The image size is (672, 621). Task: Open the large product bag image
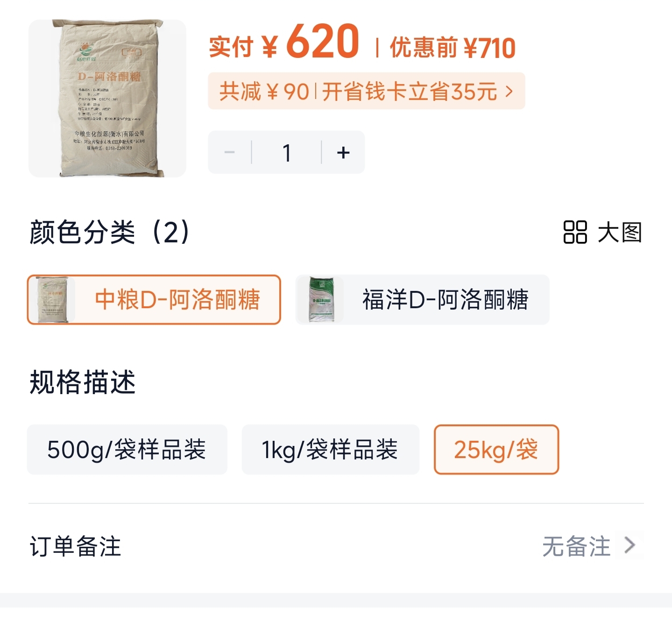click(107, 99)
